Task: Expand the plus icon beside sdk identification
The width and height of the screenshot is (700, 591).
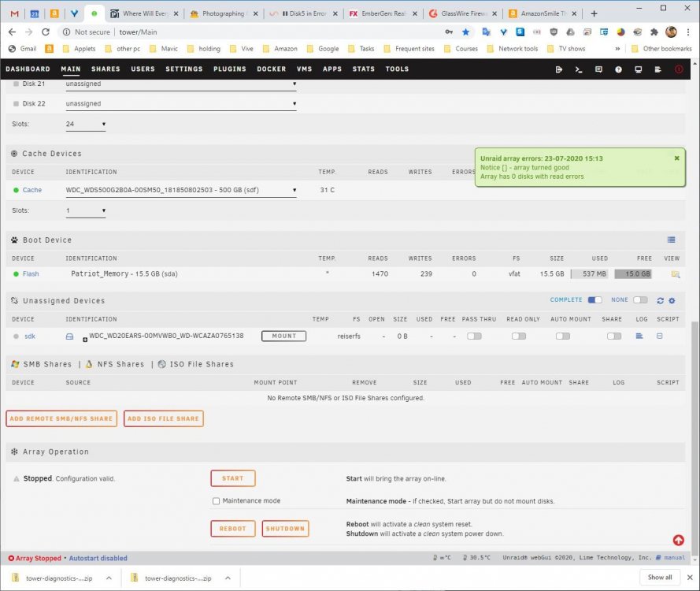Action: tap(85, 340)
